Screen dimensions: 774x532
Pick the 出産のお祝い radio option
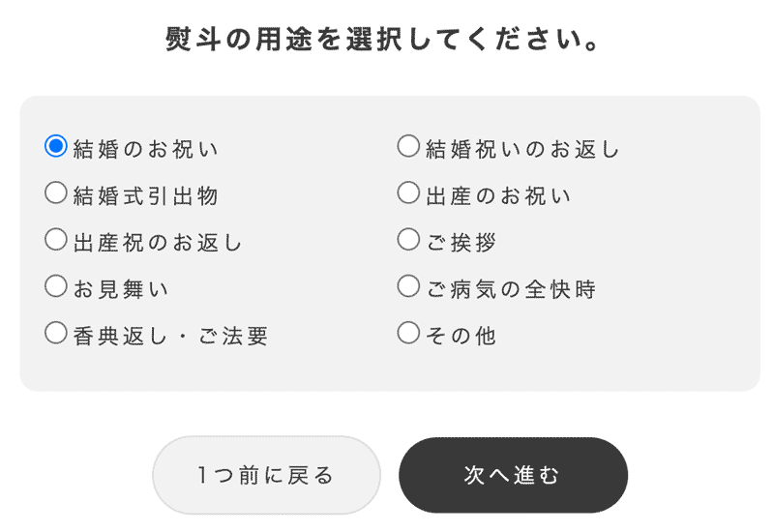point(408,193)
